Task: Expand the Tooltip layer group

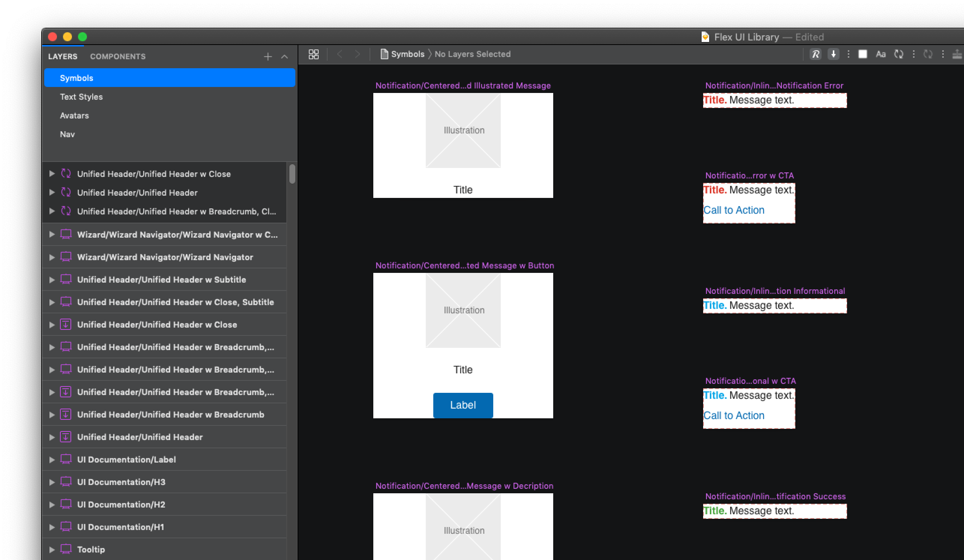Action: pyautogui.click(x=52, y=549)
